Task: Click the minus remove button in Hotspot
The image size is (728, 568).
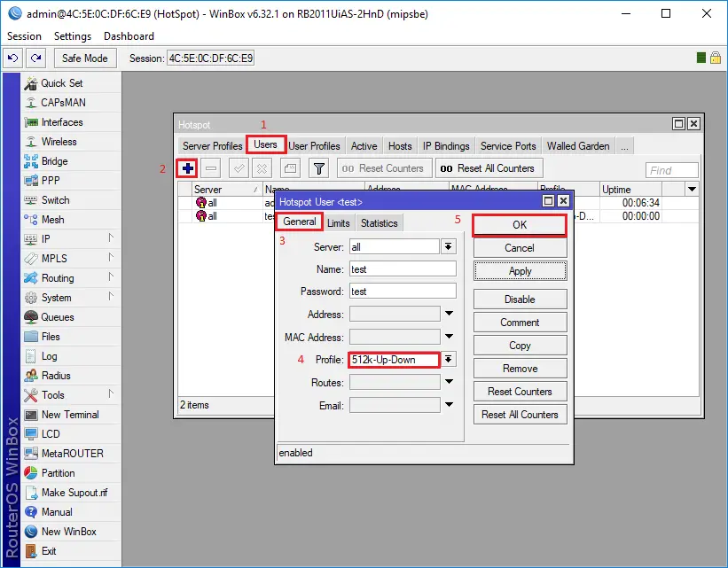Action: pyautogui.click(x=211, y=168)
